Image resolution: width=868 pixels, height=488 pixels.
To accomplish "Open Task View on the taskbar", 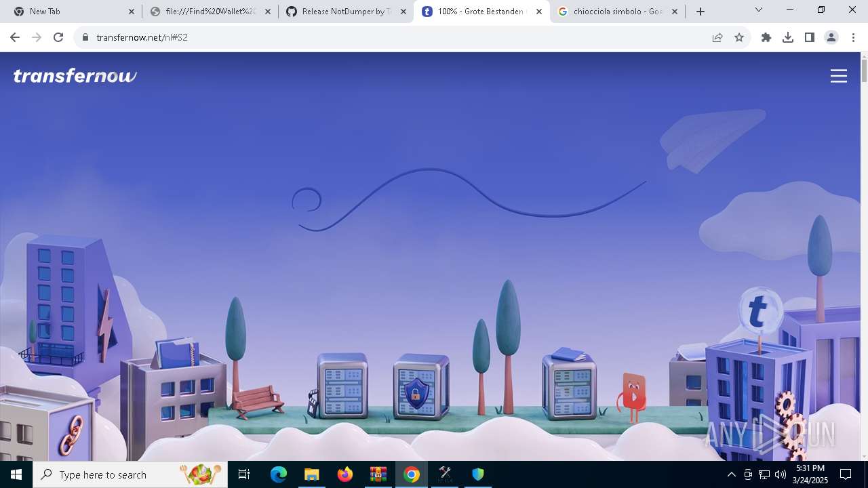I will (244, 474).
